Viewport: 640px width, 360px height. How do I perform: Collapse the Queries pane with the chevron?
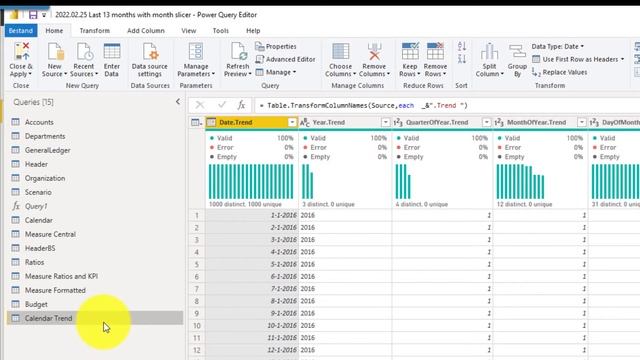(178, 102)
